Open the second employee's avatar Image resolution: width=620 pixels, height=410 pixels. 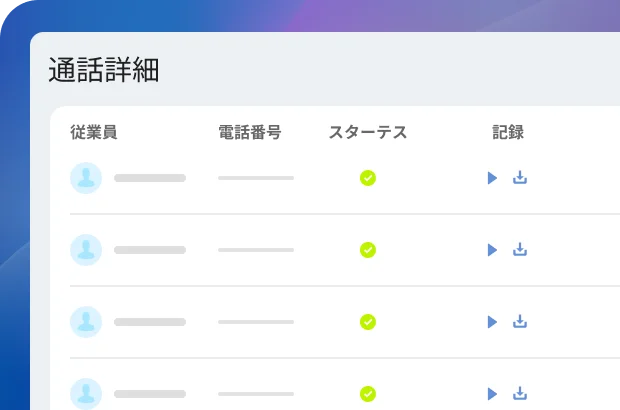[x=86, y=250]
